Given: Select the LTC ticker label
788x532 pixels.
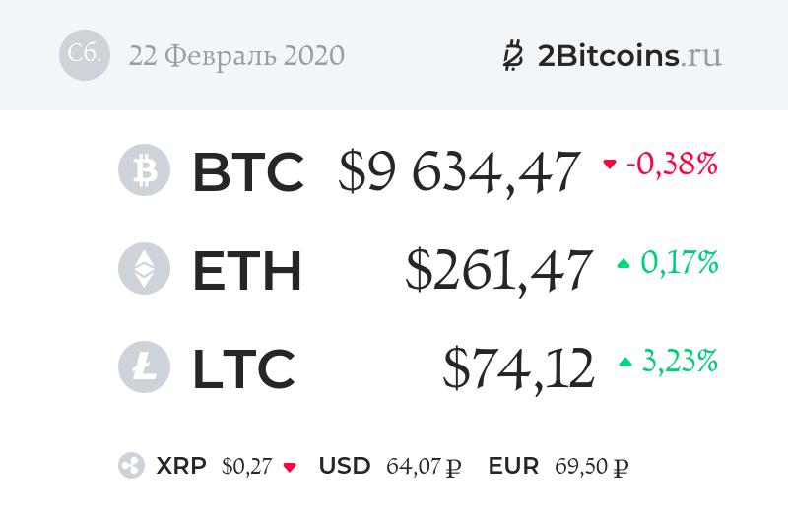Looking at the screenshot, I should click(x=244, y=369).
